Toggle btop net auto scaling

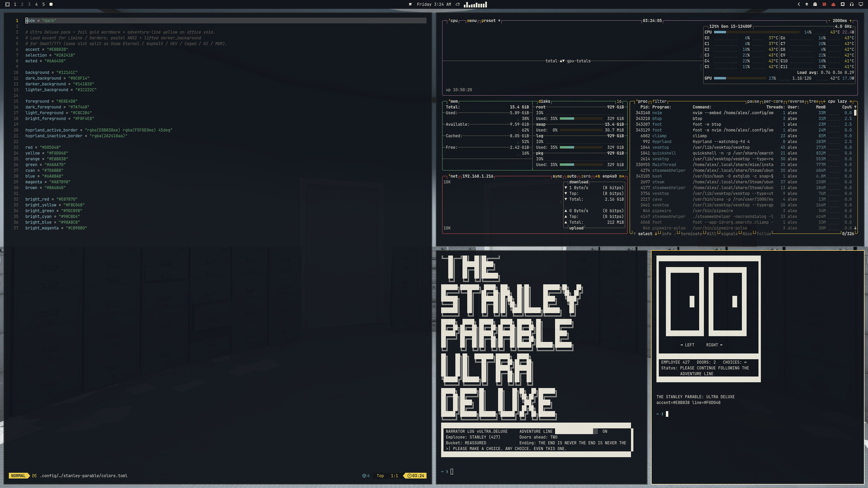(x=571, y=176)
